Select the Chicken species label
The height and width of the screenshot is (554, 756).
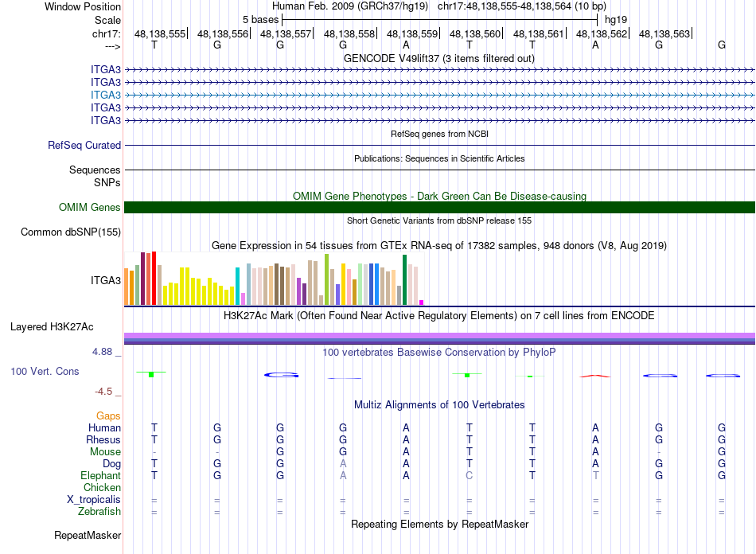click(x=102, y=487)
